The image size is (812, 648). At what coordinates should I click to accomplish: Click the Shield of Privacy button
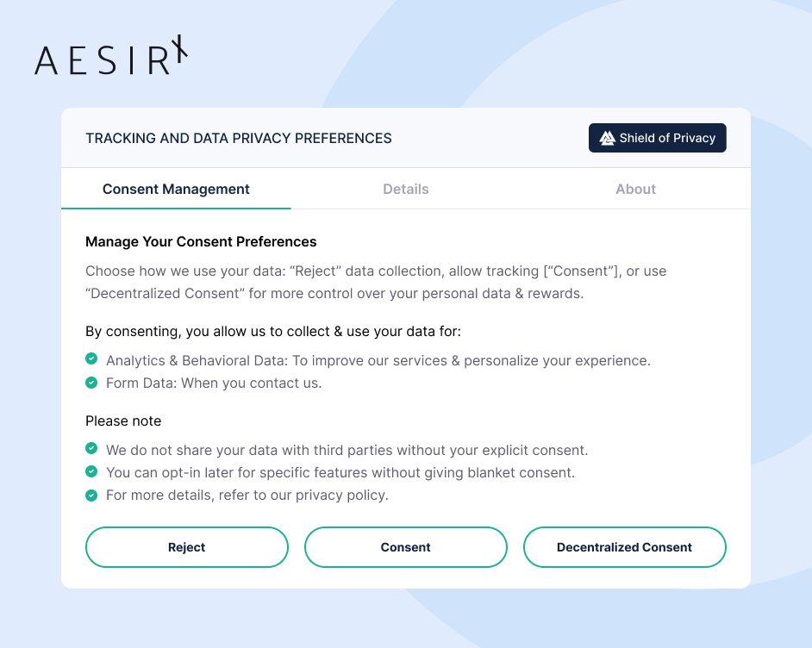click(x=657, y=137)
